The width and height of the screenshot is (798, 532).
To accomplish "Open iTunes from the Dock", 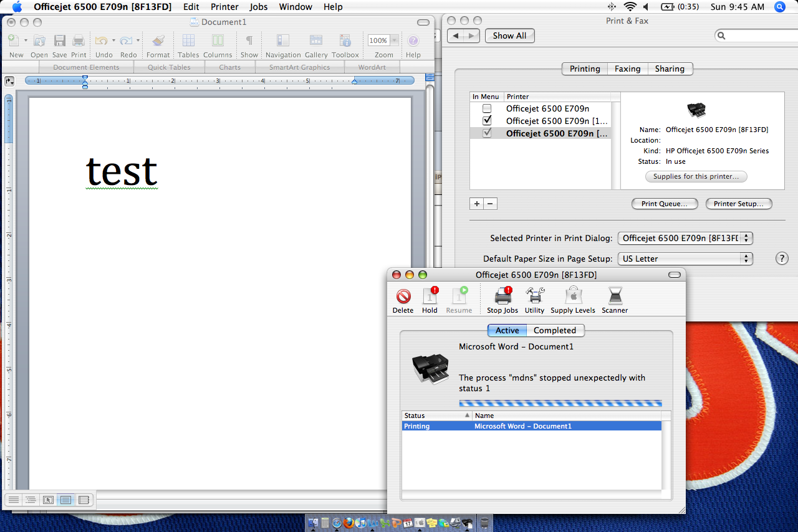I will click(360, 523).
